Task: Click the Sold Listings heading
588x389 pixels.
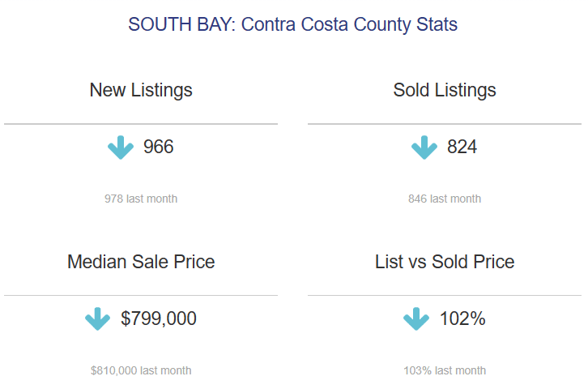Action: tap(445, 90)
